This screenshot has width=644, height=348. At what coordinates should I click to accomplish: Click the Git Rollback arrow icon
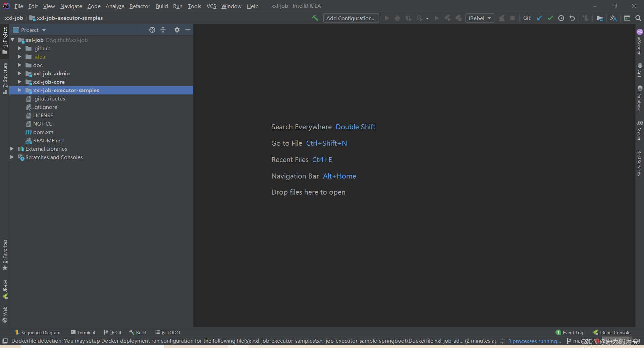572,18
